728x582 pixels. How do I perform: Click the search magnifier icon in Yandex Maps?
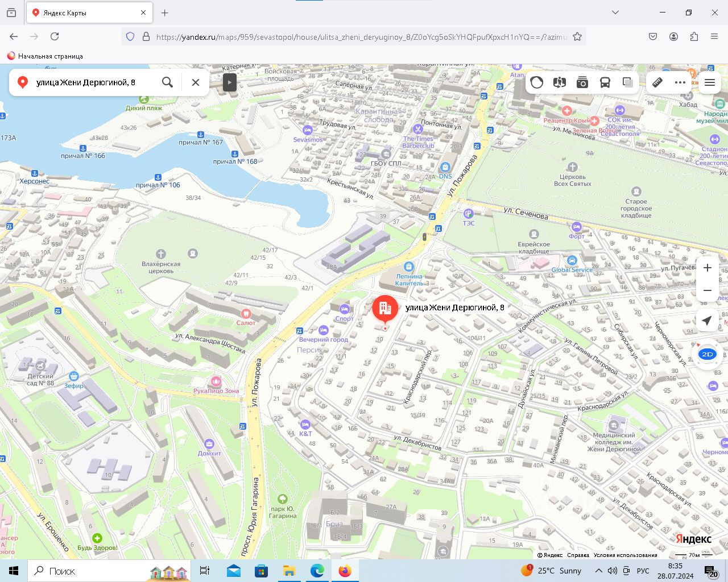(x=167, y=82)
